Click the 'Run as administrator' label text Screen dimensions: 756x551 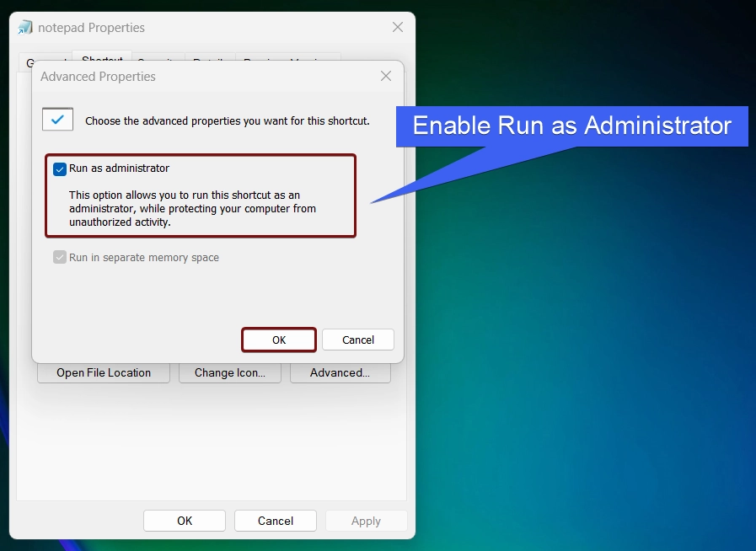(x=119, y=169)
